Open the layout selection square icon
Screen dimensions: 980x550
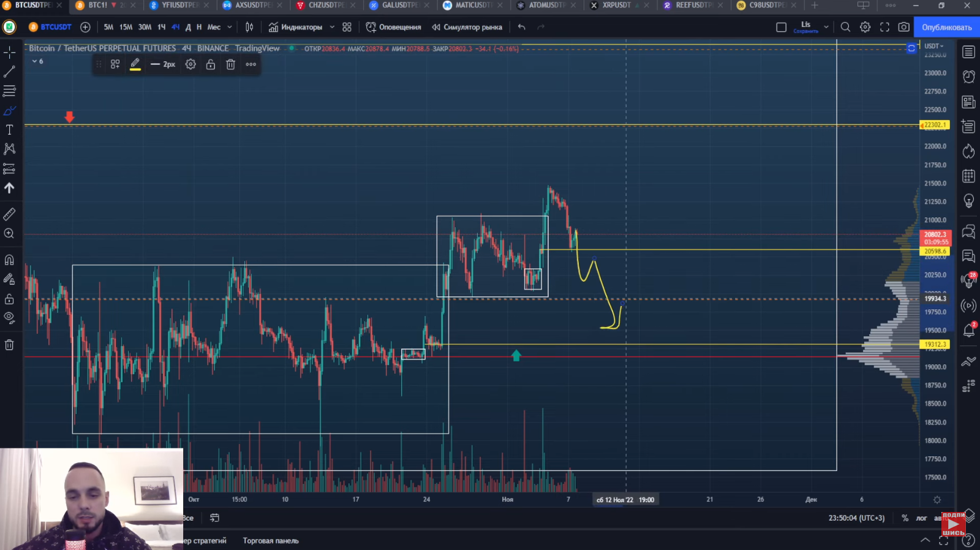781,27
